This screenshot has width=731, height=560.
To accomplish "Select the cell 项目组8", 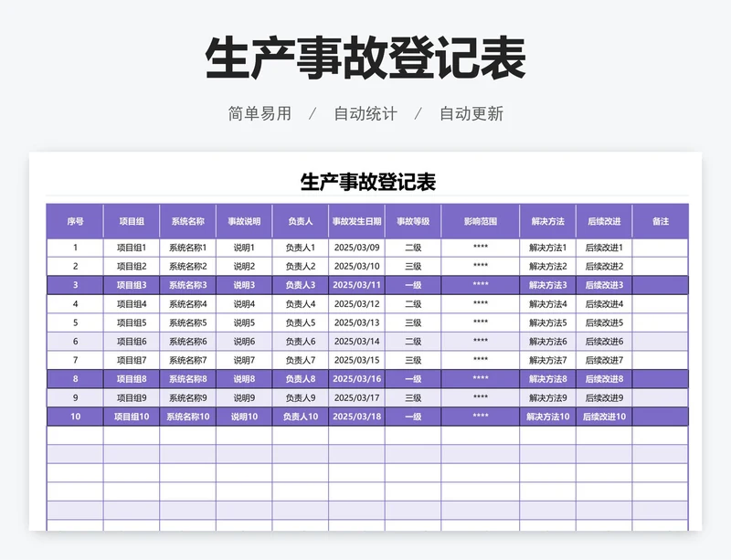I will pyautogui.click(x=132, y=379).
